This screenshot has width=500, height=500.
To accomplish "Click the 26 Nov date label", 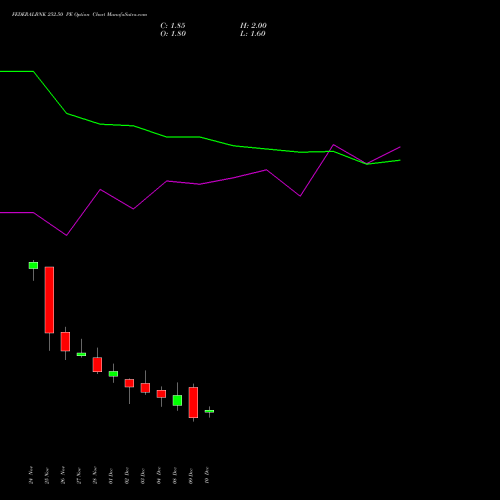I will [63, 475].
